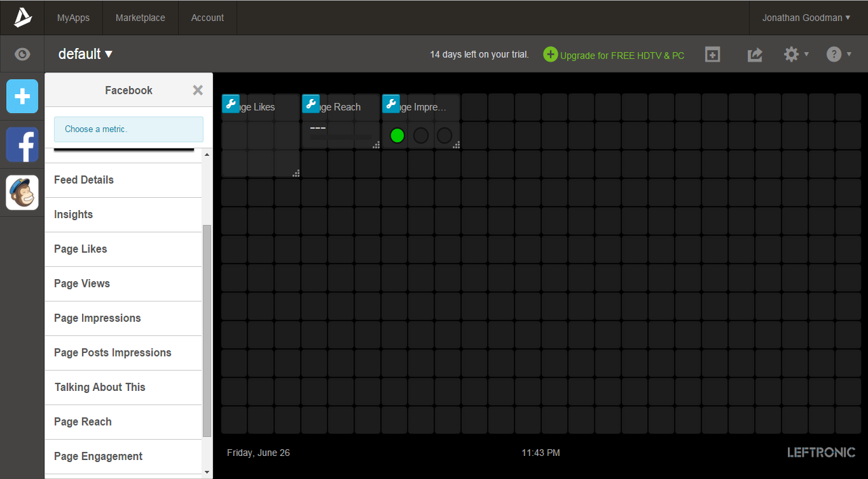Select Page Reach in metric list
The image size is (868, 479).
(123, 422)
